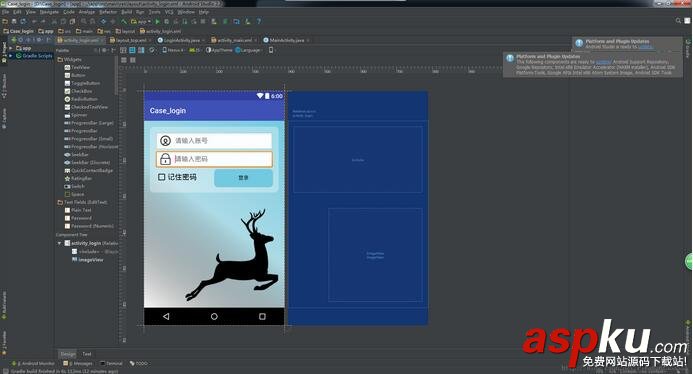This screenshot has width=693, height=374.
Task: Select TextView widget in the palette
Action: (77, 68)
